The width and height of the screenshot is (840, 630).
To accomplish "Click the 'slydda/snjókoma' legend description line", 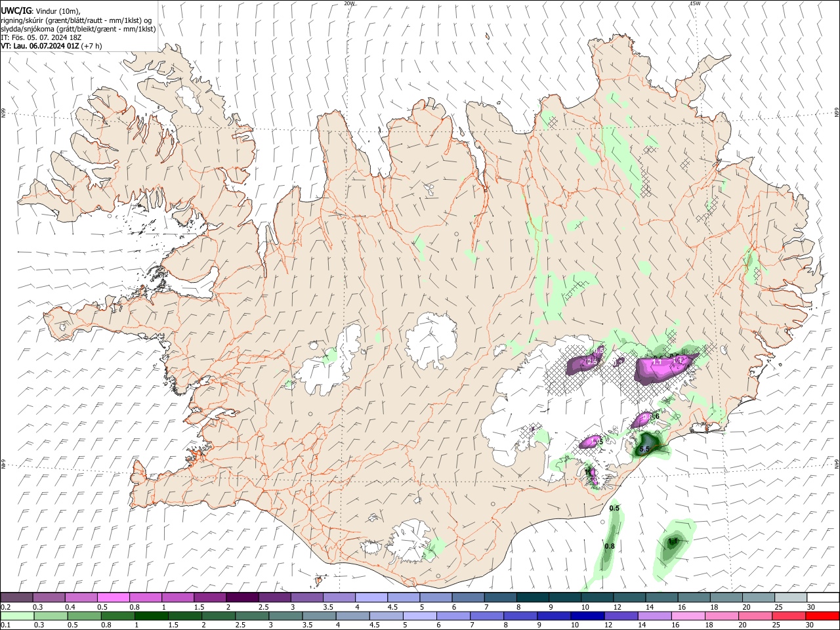I will pyautogui.click(x=78, y=29).
